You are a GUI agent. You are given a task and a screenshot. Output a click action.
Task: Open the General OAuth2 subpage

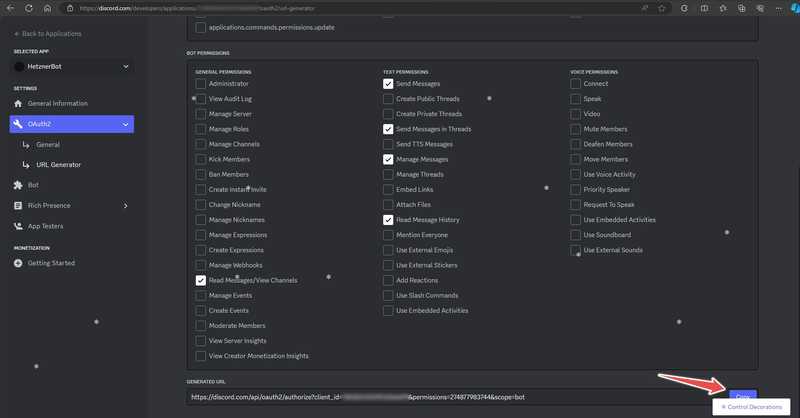(48, 145)
